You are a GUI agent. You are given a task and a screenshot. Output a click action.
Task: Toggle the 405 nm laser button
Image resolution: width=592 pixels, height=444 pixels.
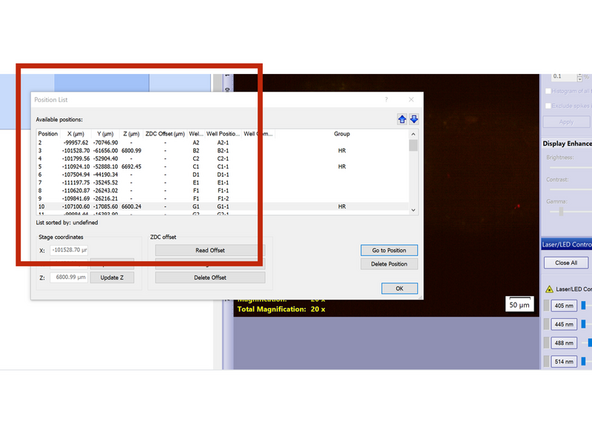(x=564, y=305)
